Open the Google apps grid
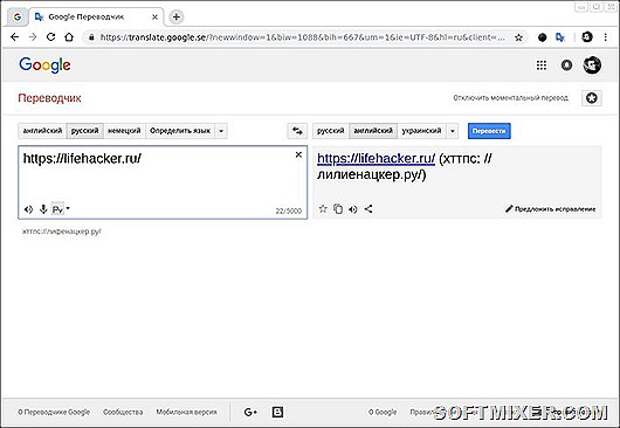This screenshot has height=428, width=620. click(x=541, y=65)
